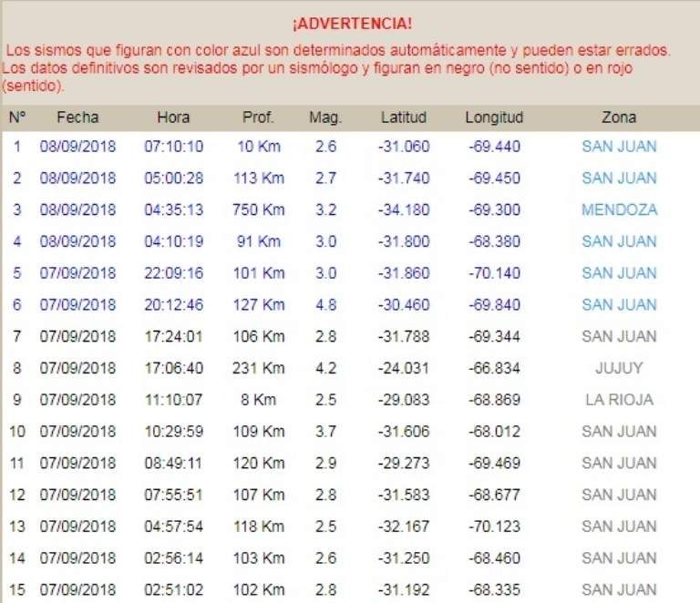This screenshot has height=603, width=700.
Task: Click the Zona column header
Action: coord(619,118)
